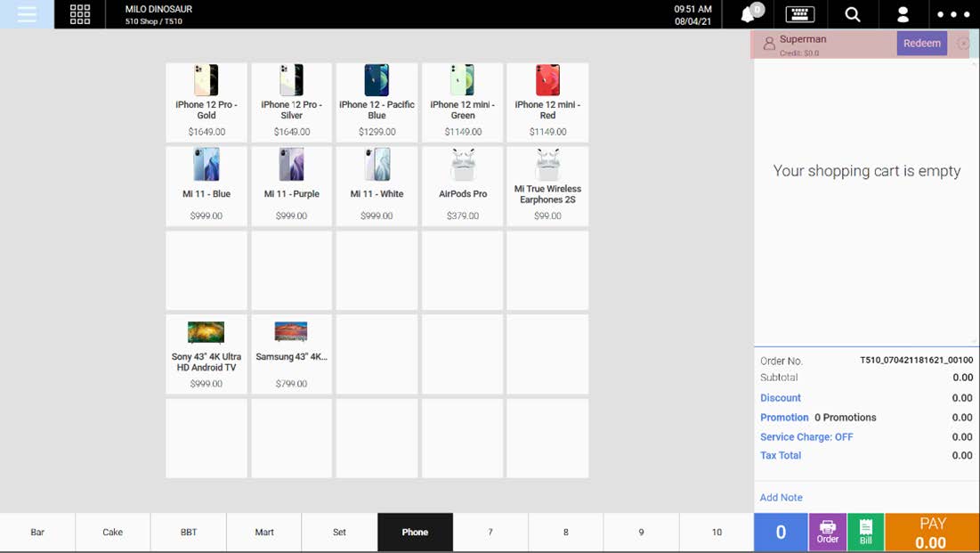Open the BBT category tab
This screenshot has height=553, width=980.
(188, 532)
